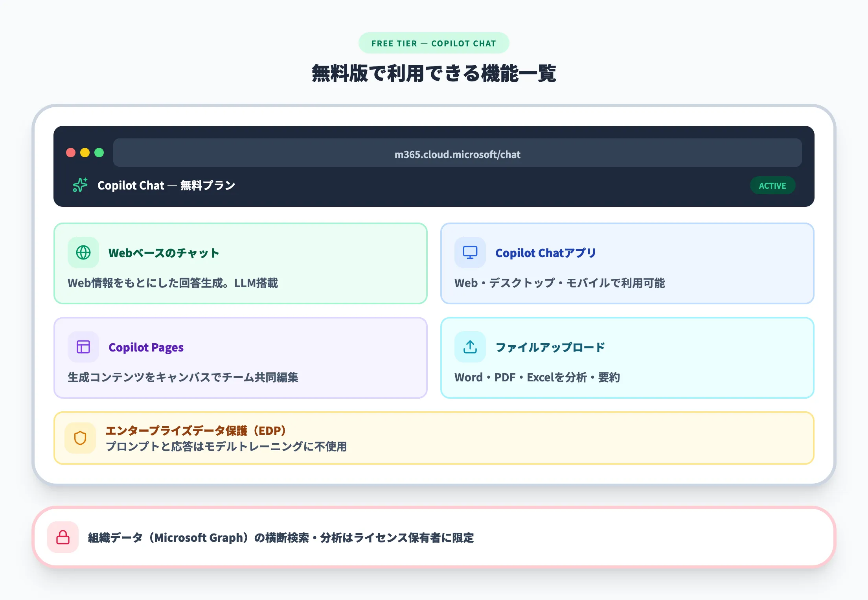Select the Webベースのチャット heading
The width and height of the screenshot is (868, 600).
164,253
